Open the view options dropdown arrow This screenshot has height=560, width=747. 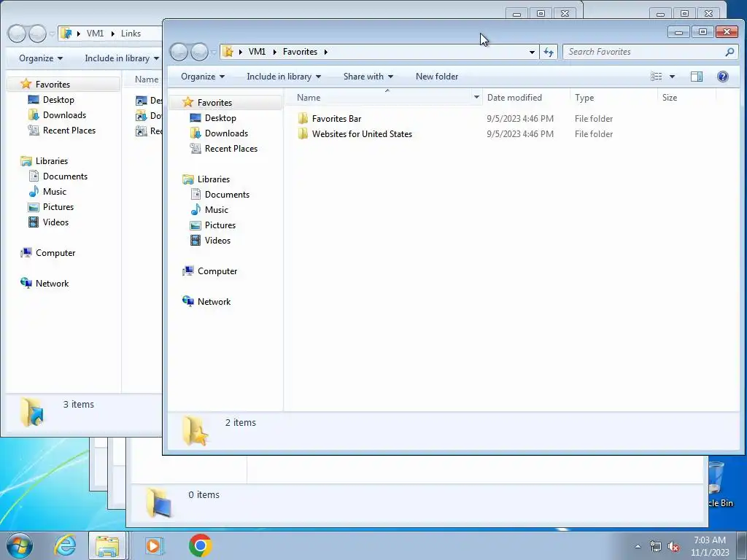click(672, 77)
